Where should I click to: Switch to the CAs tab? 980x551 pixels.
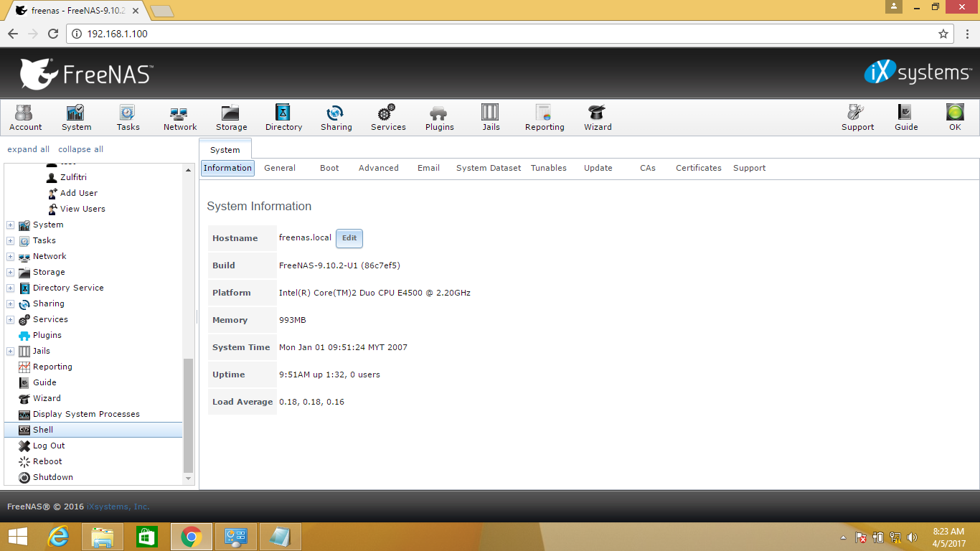[x=648, y=168]
